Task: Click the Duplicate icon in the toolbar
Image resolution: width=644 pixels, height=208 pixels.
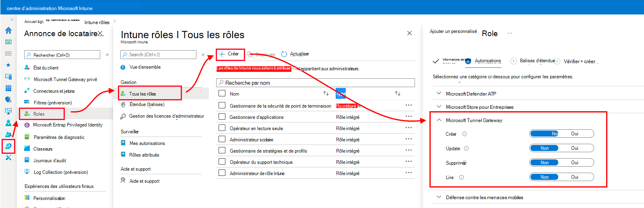Action: 250,54
